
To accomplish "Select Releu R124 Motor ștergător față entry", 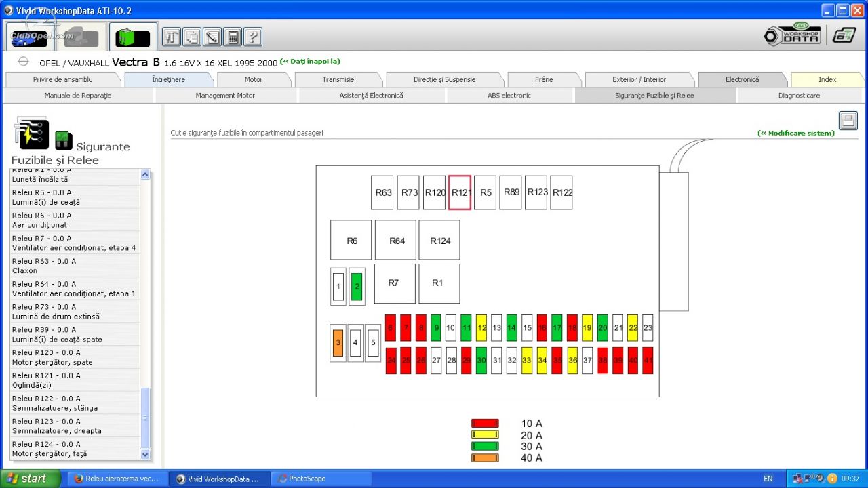I will [x=75, y=449].
